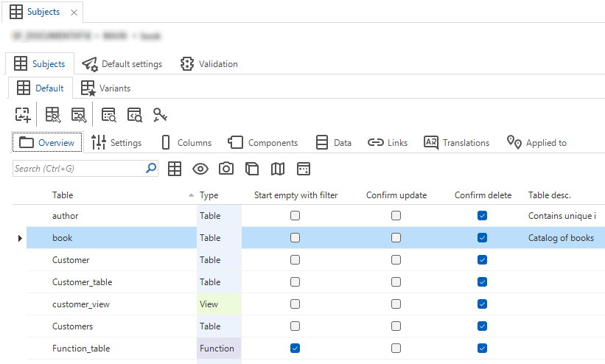Screen dimensions: 605x364
Task: Click the row indicator arrow beside book
Action: click(x=20, y=238)
